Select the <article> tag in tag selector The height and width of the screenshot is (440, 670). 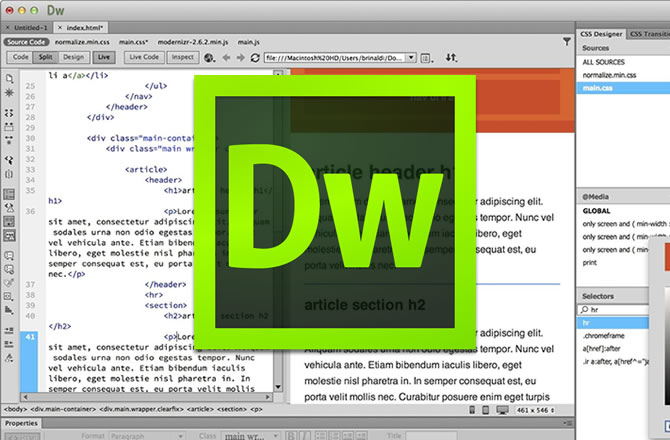(x=200, y=409)
